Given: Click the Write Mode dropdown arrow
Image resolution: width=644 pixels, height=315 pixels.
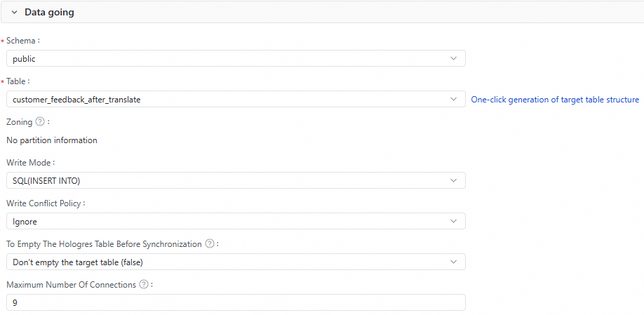Looking at the screenshot, I should click(454, 181).
